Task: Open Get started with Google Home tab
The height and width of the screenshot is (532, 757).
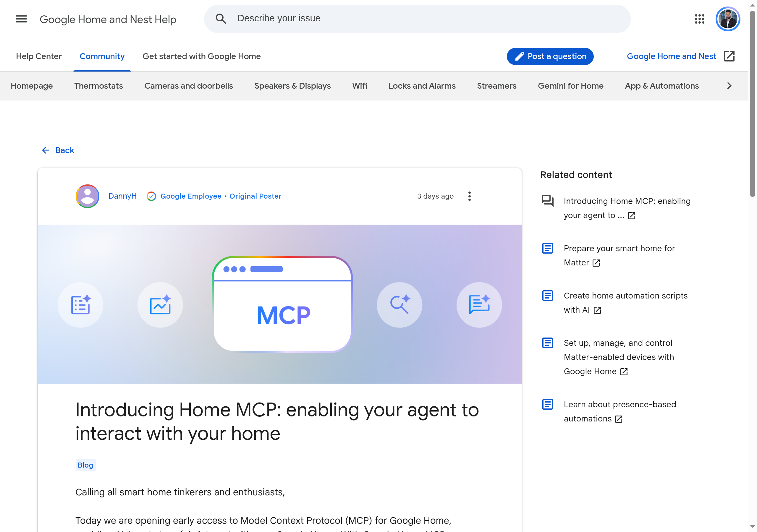Action: pyautogui.click(x=201, y=56)
